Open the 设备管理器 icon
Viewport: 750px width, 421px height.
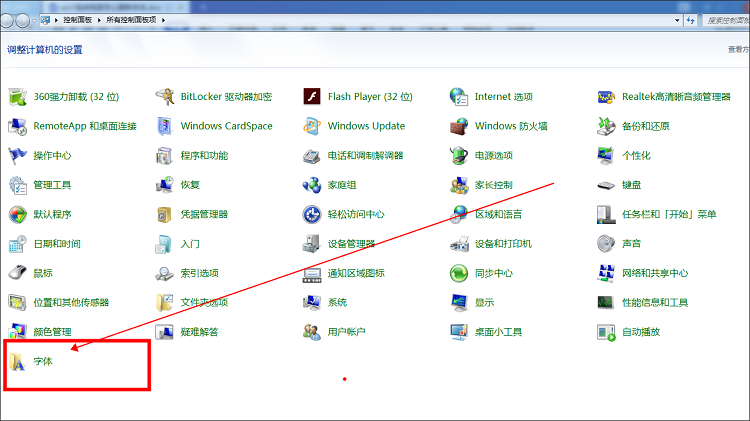pos(312,244)
